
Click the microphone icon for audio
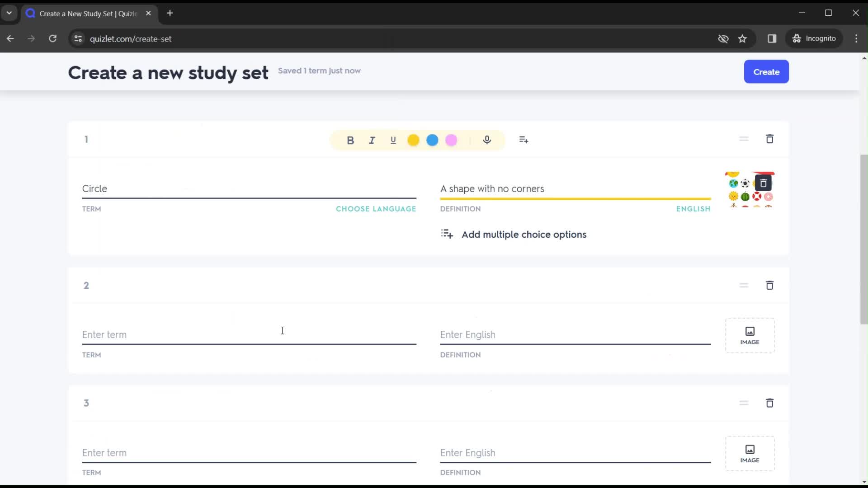coord(487,140)
